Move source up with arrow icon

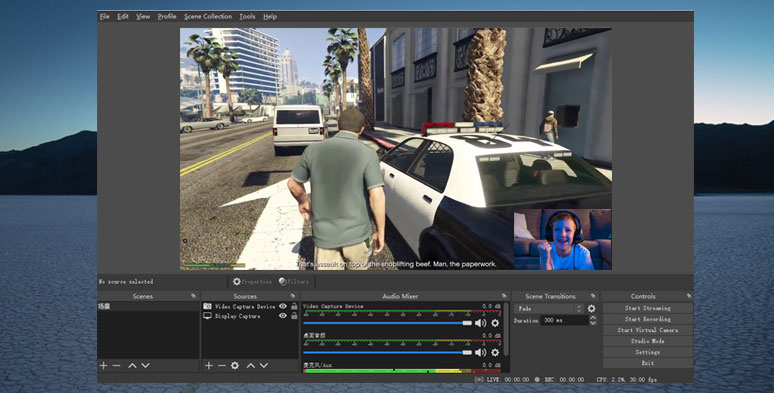point(251,365)
